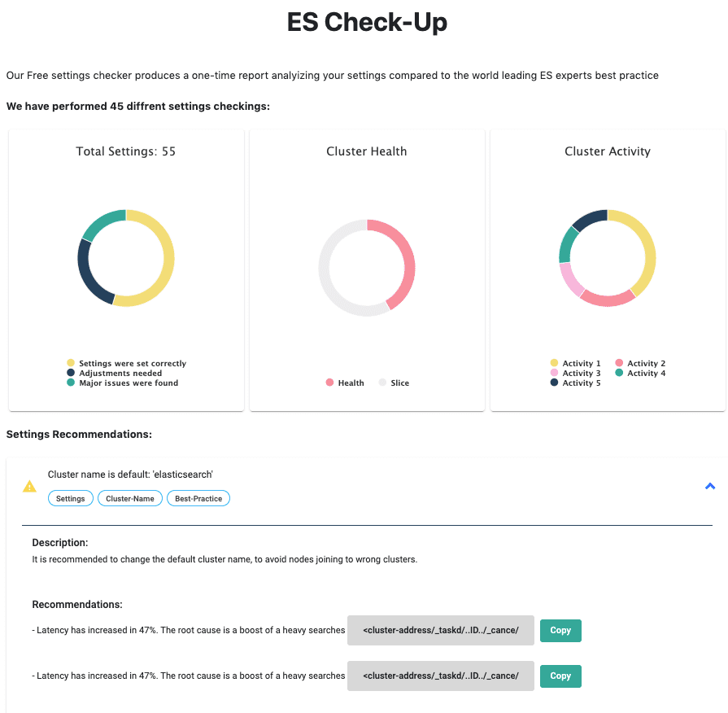Click the 'Total Settings: 55' card title
The height and width of the screenshot is (713, 728).
126,151
